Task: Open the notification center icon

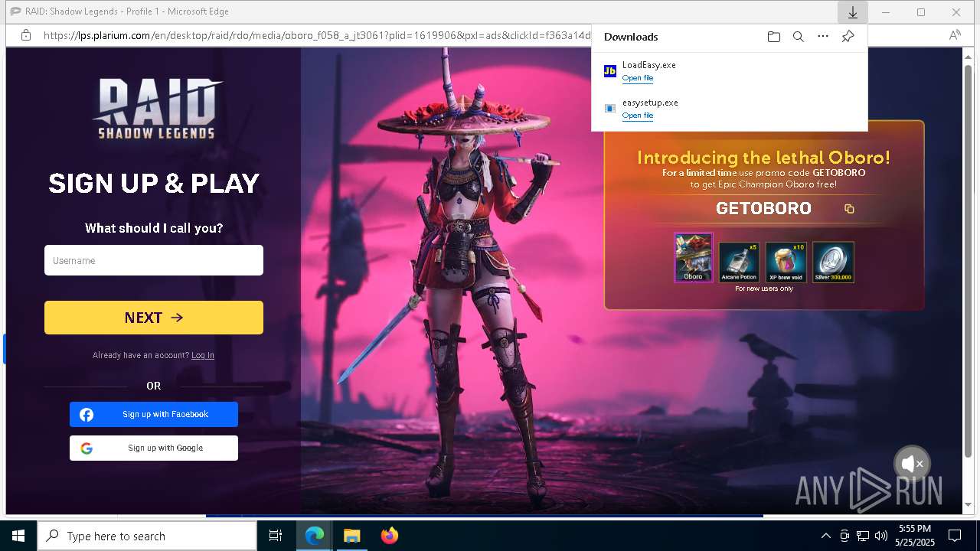Action: 955,536
